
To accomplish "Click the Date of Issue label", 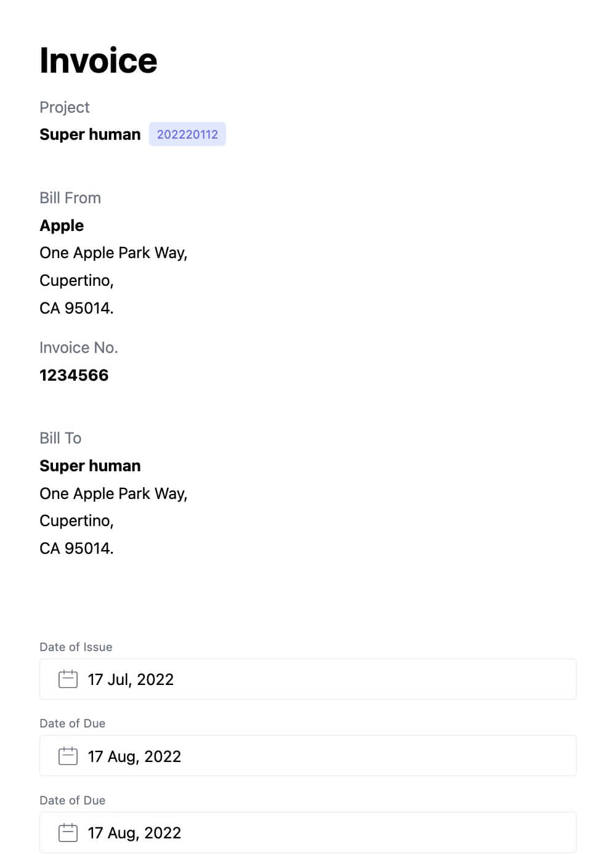I will click(x=76, y=647).
